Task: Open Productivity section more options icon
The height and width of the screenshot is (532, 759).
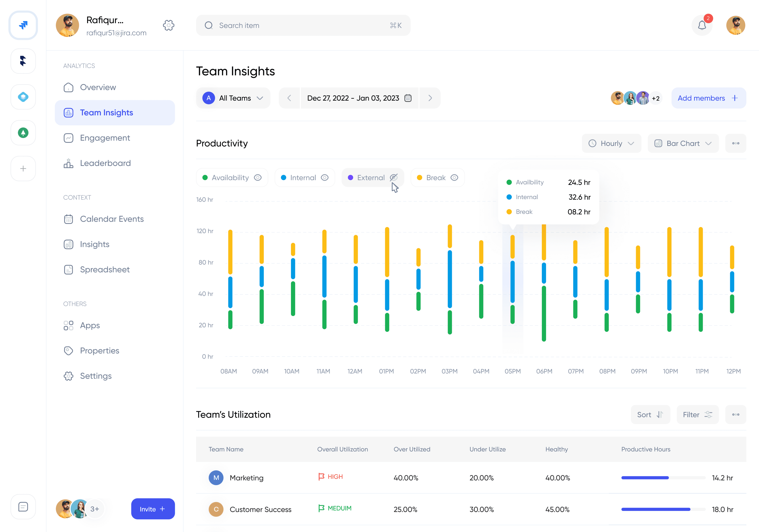Action: (735, 143)
